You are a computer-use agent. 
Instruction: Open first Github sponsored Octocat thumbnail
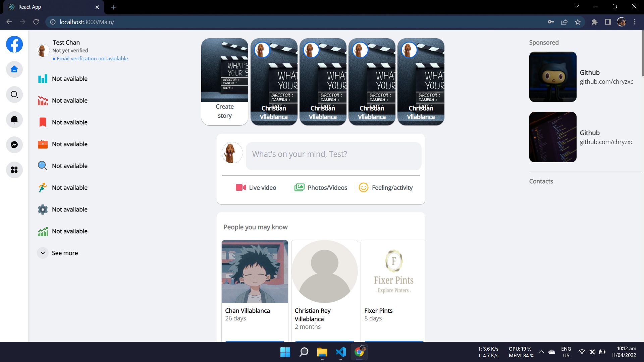point(553,77)
